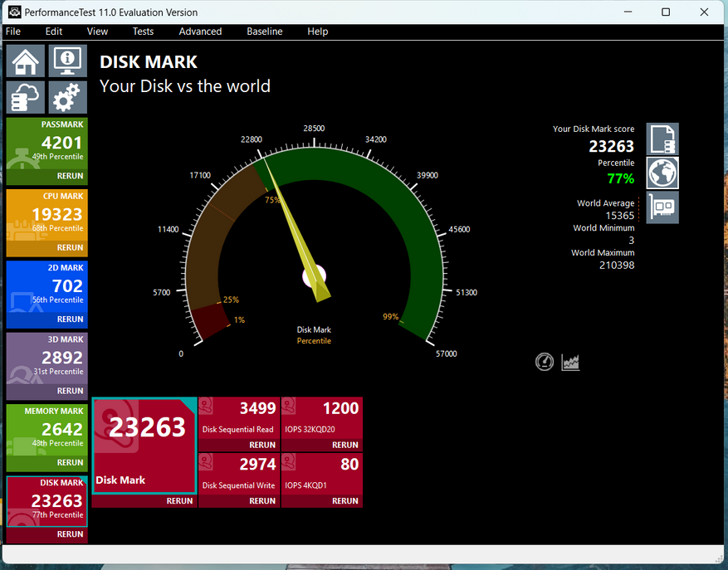
Task: Open the View menu
Action: tap(97, 32)
